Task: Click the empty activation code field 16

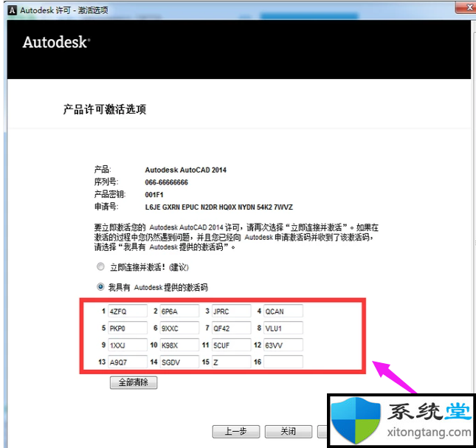Action: tap(283, 362)
